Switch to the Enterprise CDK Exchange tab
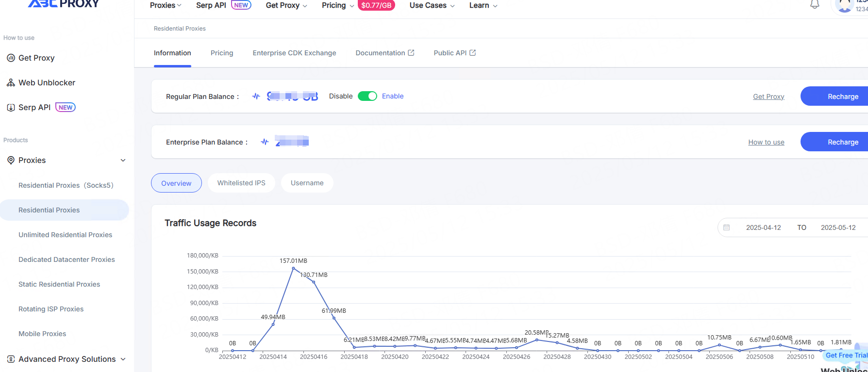 click(x=294, y=53)
